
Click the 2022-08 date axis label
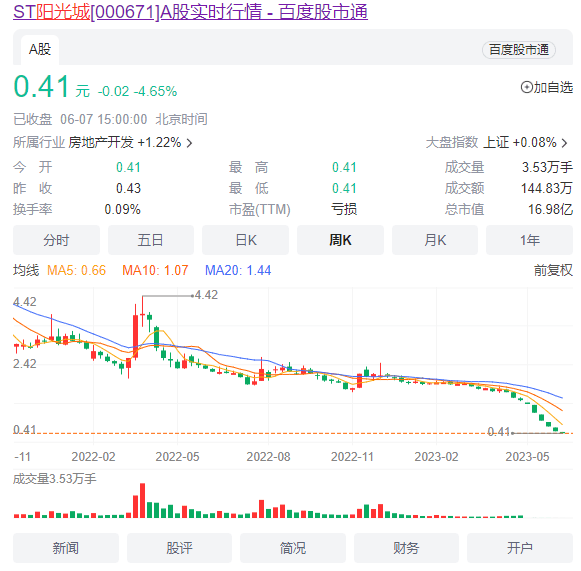[269, 457]
